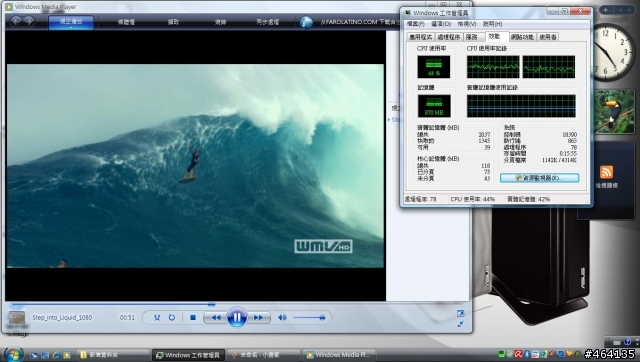Click the page file 1143K / 4314K value

(559, 160)
